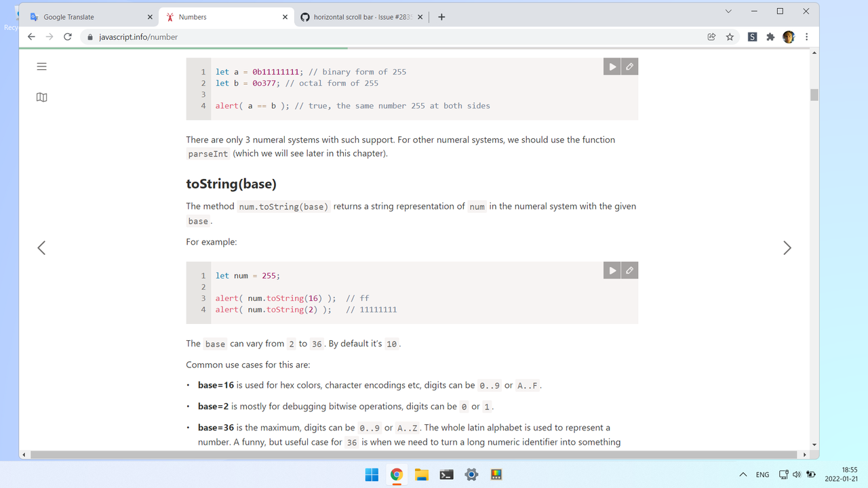Open the first code snippet in sandbox editor
This screenshot has height=488, width=868.
[629, 66]
